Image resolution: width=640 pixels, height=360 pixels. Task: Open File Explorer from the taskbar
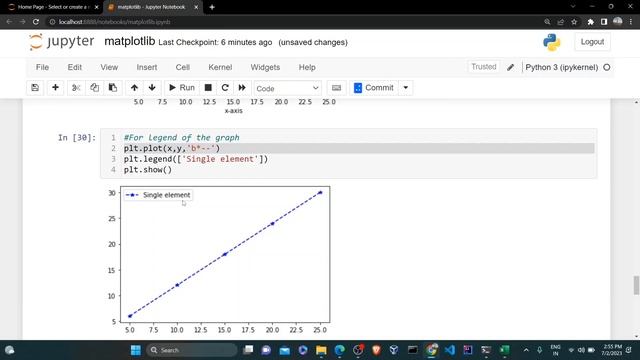click(x=321, y=350)
